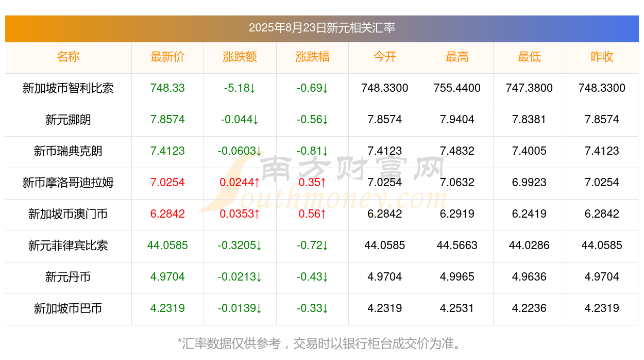Click the high value 755.4400
The image size is (644, 360).
457,88
